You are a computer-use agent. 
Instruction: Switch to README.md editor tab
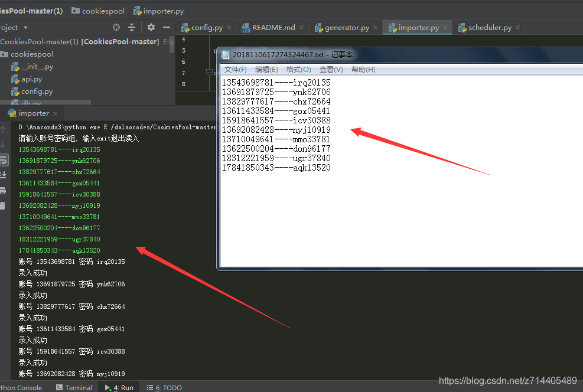[268, 28]
